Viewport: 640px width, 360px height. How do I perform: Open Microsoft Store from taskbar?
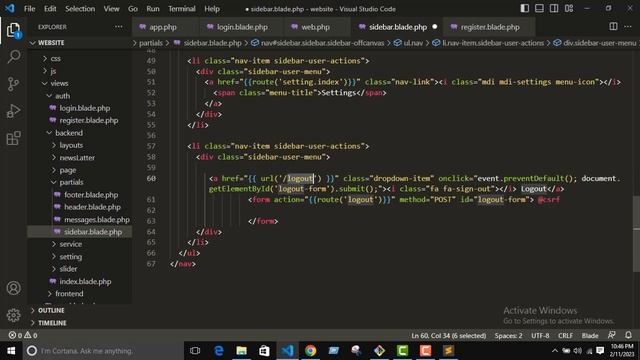click(x=264, y=351)
